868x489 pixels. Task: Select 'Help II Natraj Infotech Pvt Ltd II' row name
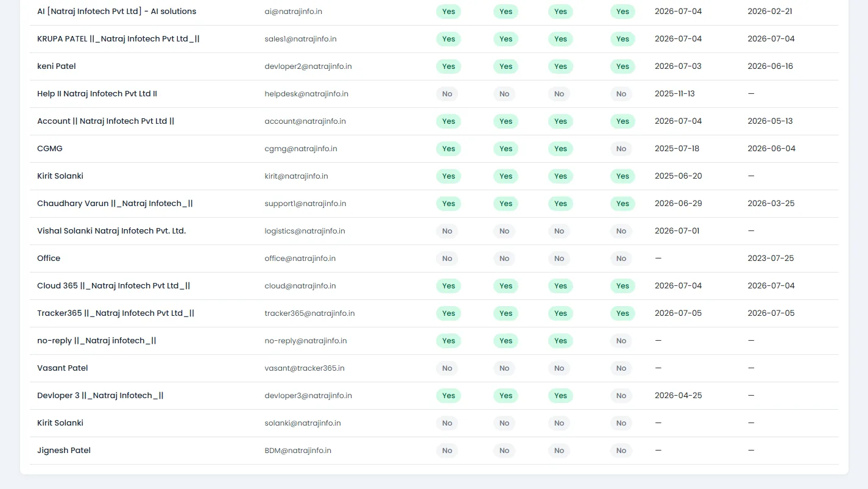click(97, 94)
